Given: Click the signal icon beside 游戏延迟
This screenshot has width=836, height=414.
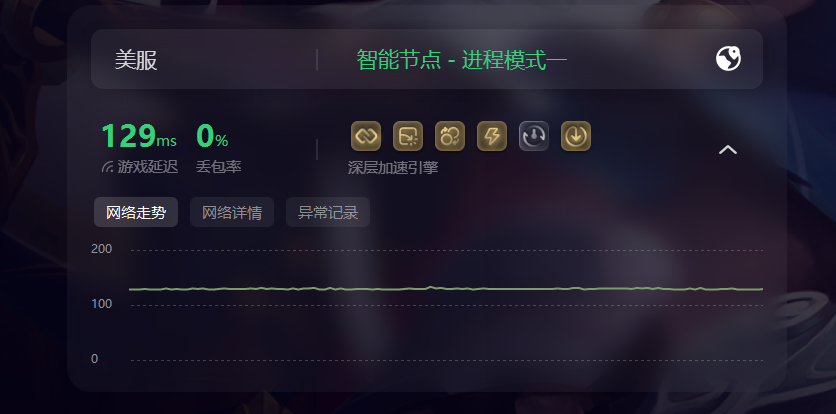Looking at the screenshot, I should click(x=107, y=167).
